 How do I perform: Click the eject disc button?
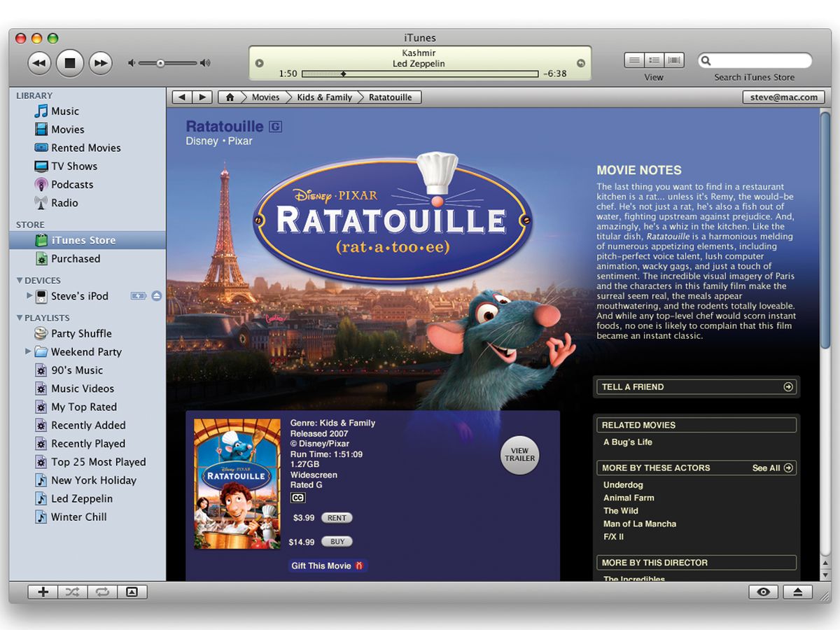[x=797, y=592]
